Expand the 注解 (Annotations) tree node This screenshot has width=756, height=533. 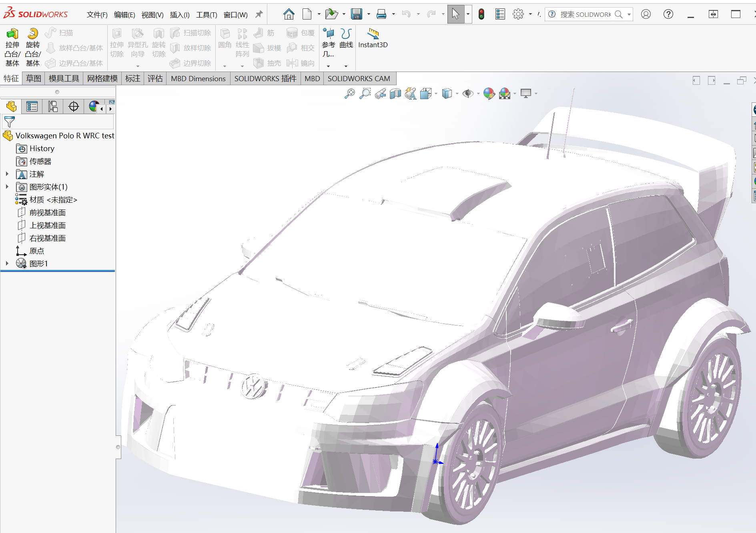pos(7,174)
